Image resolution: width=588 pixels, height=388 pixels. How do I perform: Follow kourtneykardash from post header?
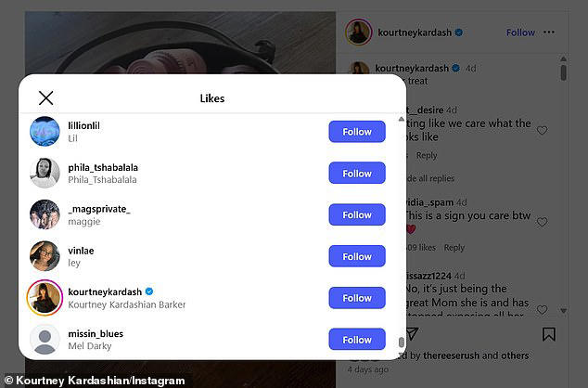coord(520,32)
